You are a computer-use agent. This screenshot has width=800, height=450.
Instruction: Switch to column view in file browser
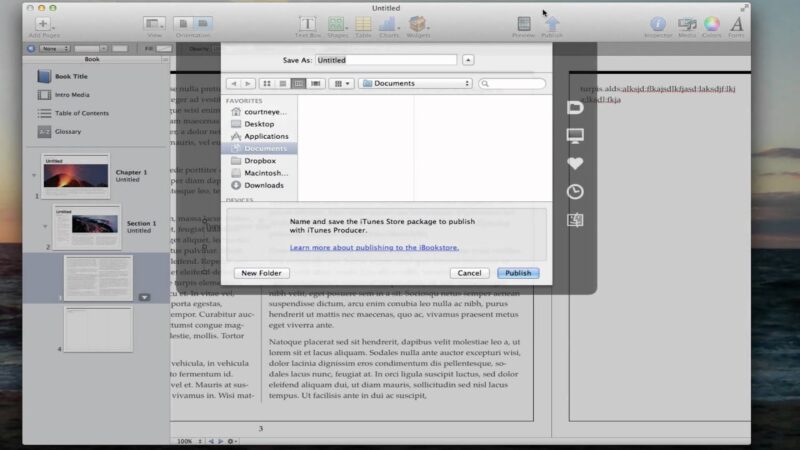pos(299,83)
